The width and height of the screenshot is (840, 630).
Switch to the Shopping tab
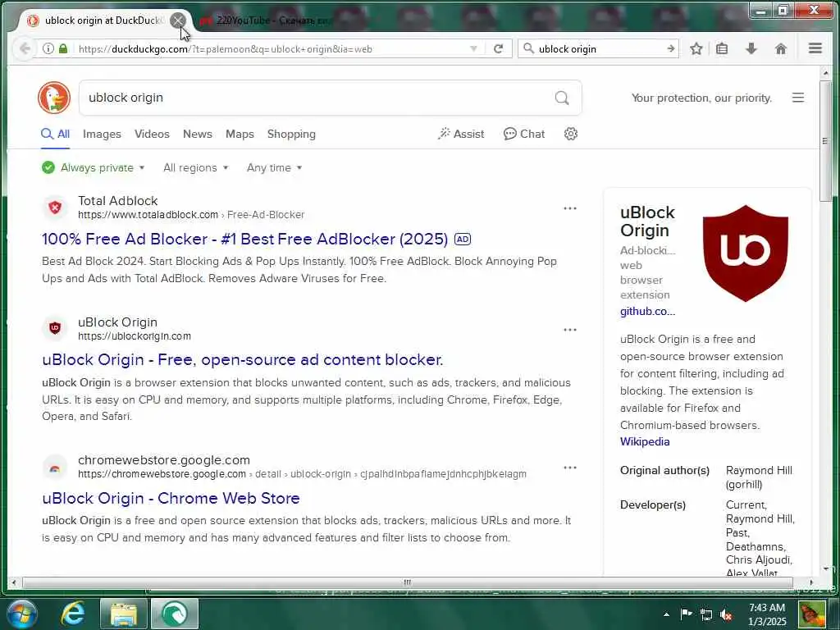[x=291, y=134]
